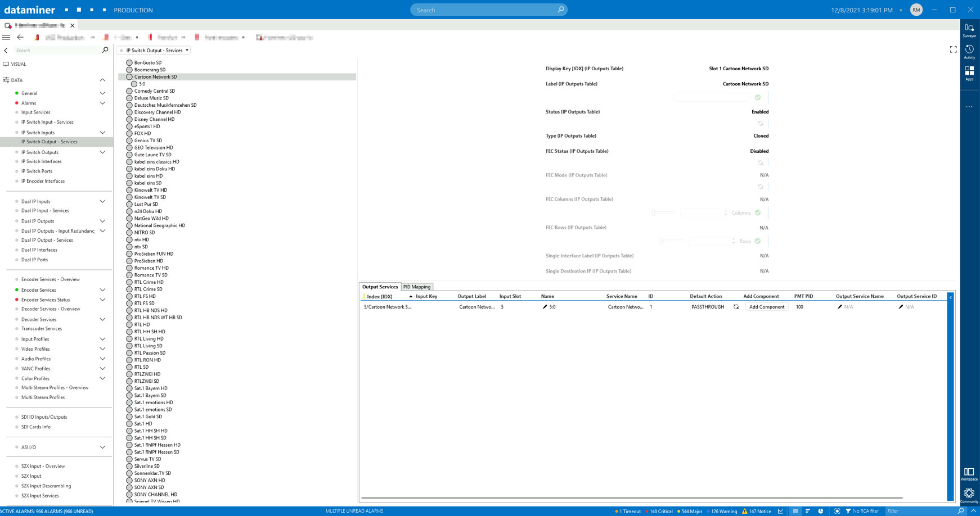Image resolution: width=980 pixels, height=516 pixels.
Task: Expand the IP Switch Inputs chevron
Action: click(102, 133)
